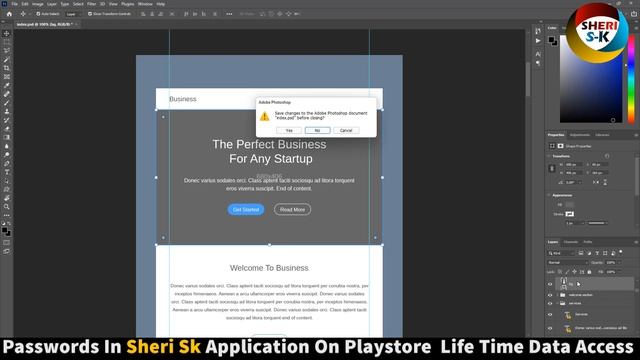Select the Lasso tool

click(7, 51)
